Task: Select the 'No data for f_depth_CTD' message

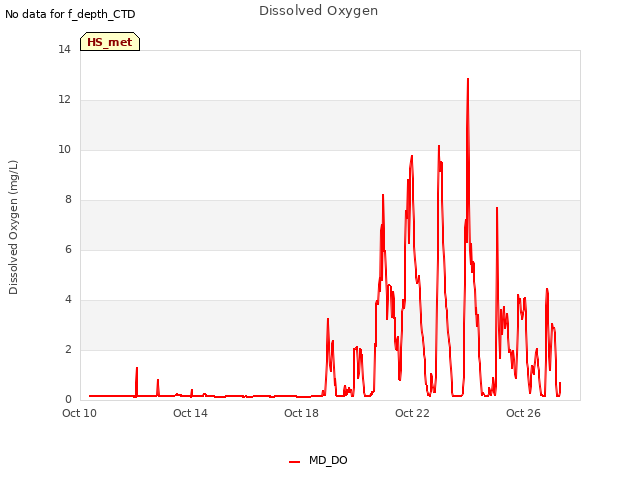Action: pos(70,14)
